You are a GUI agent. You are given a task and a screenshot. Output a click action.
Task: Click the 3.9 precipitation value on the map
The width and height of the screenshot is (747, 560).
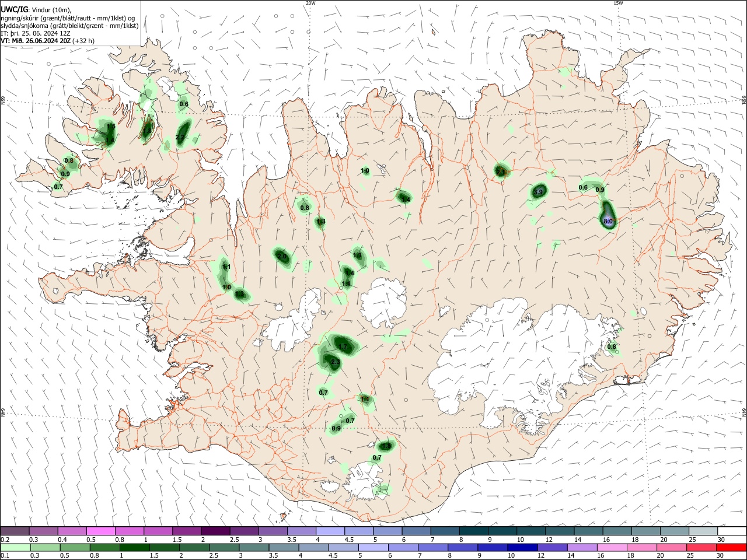point(539,192)
